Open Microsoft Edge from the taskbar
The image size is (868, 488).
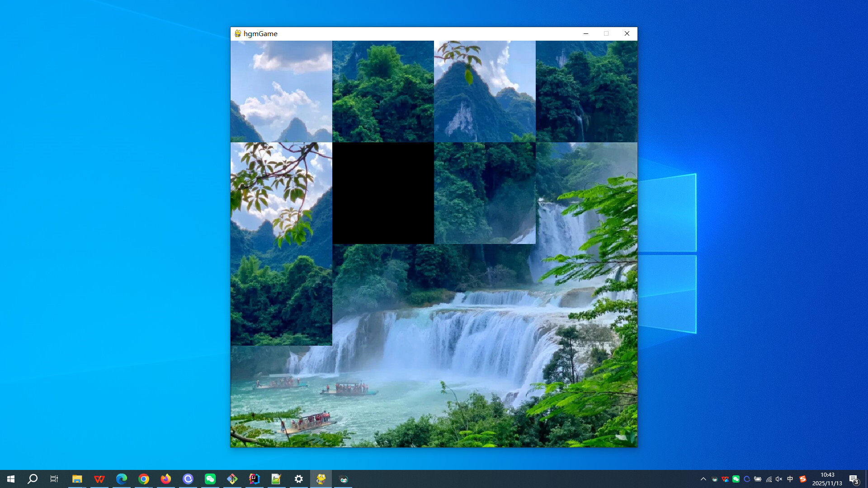(x=121, y=479)
